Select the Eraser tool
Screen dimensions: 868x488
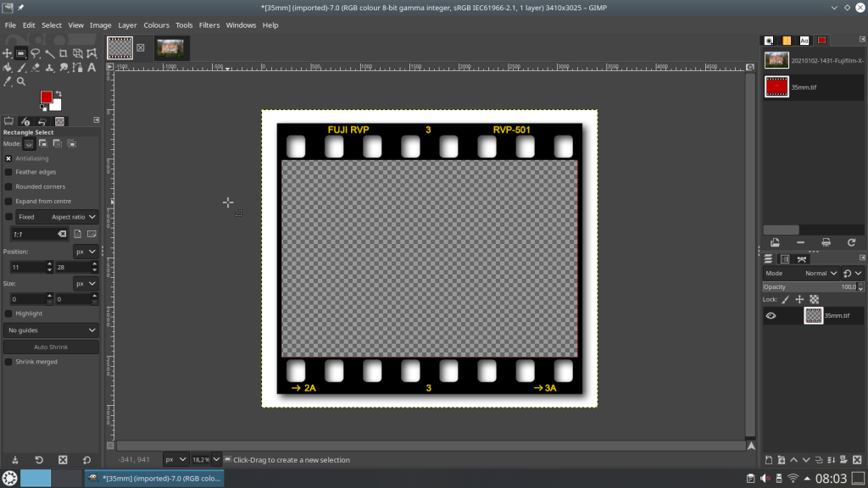coord(36,68)
